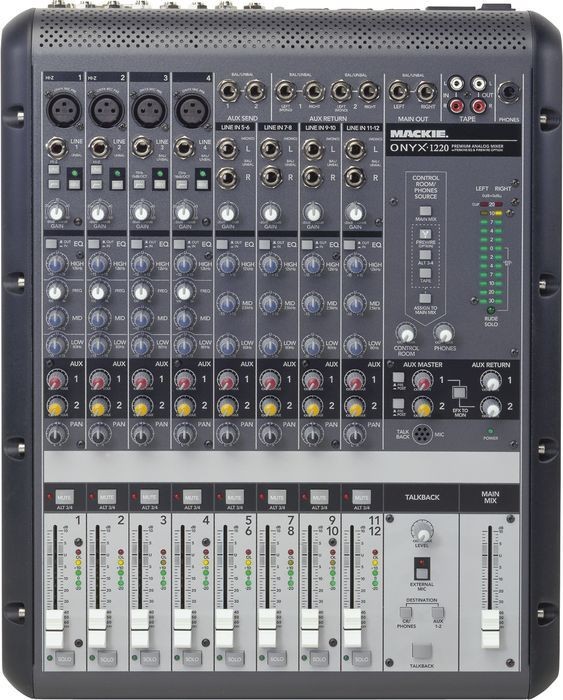This screenshot has width=563, height=700.
Task: Mute channel 1 with the MUTE button
Action: coord(64,497)
